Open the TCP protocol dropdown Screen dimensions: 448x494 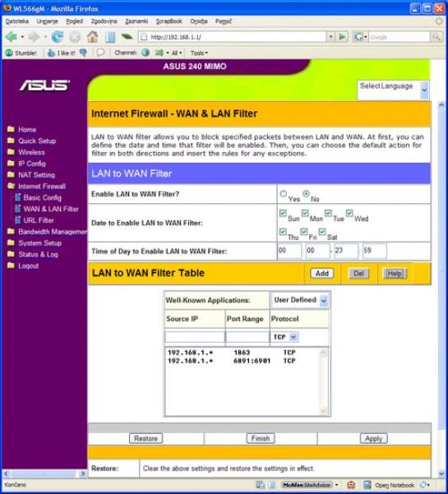[x=284, y=337]
